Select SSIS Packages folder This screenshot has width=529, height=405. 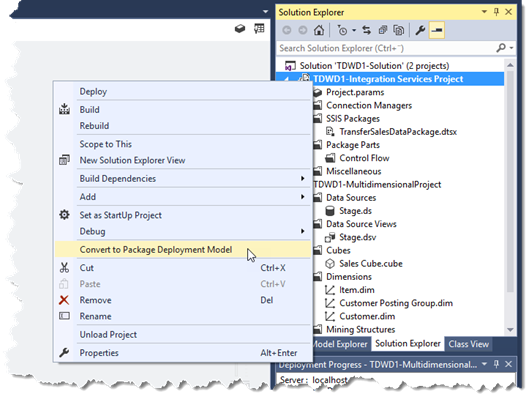(353, 118)
